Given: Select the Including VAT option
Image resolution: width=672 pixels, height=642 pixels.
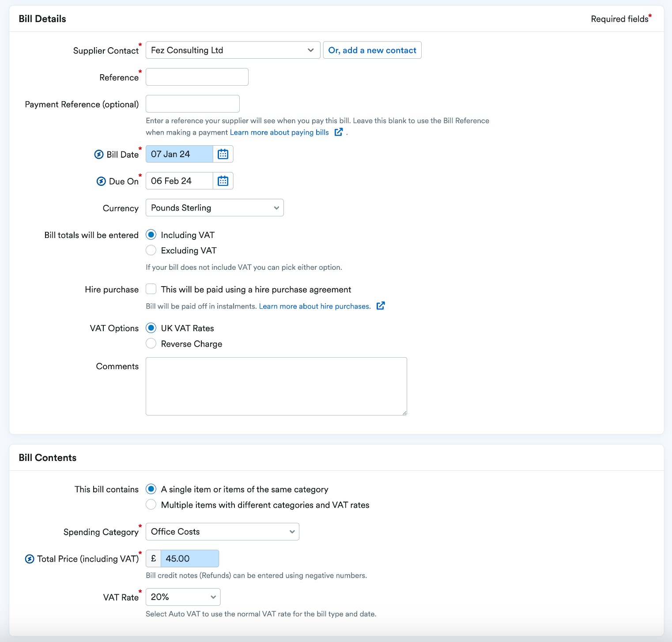Looking at the screenshot, I should pos(151,234).
